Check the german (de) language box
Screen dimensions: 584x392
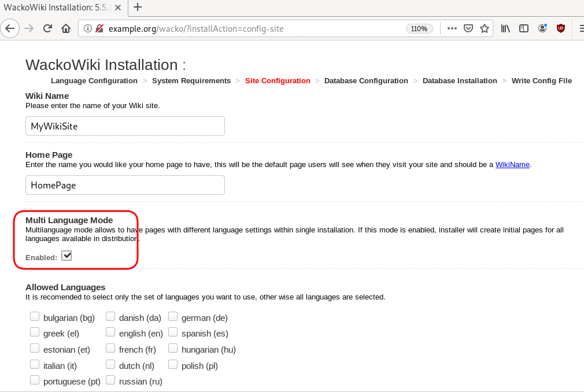click(173, 316)
